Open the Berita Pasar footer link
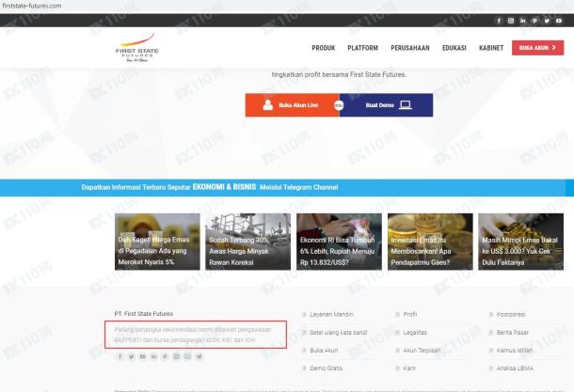The image size is (574, 392). (x=513, y=333)
